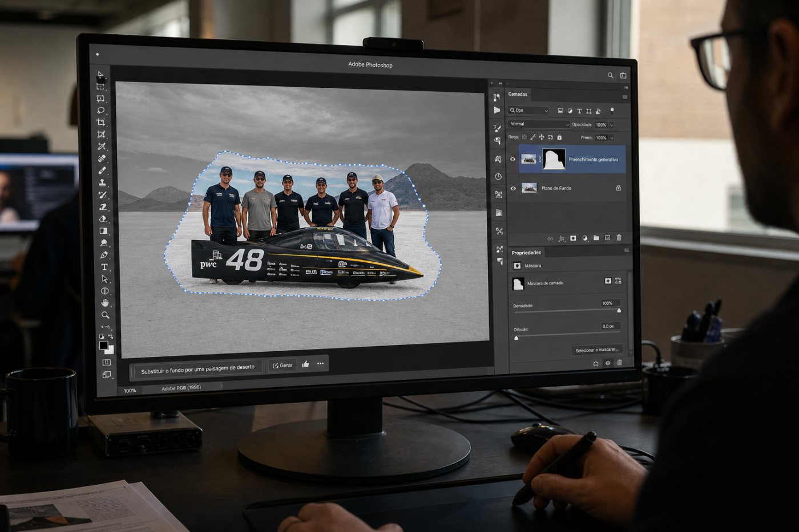This screenshot has height=532, width=799.
Task: Add a layer style with fx icon
Action: coord(562,238)
